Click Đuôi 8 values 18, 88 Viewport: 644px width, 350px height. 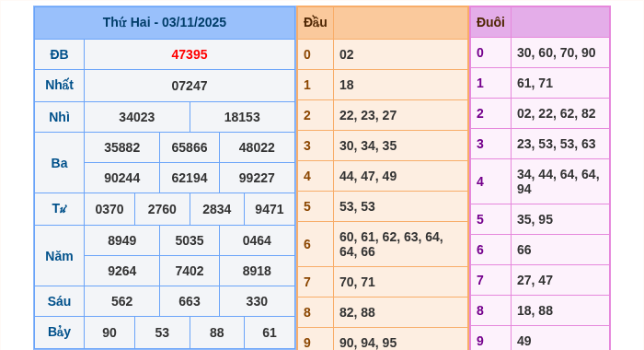(x=535, y=311)
